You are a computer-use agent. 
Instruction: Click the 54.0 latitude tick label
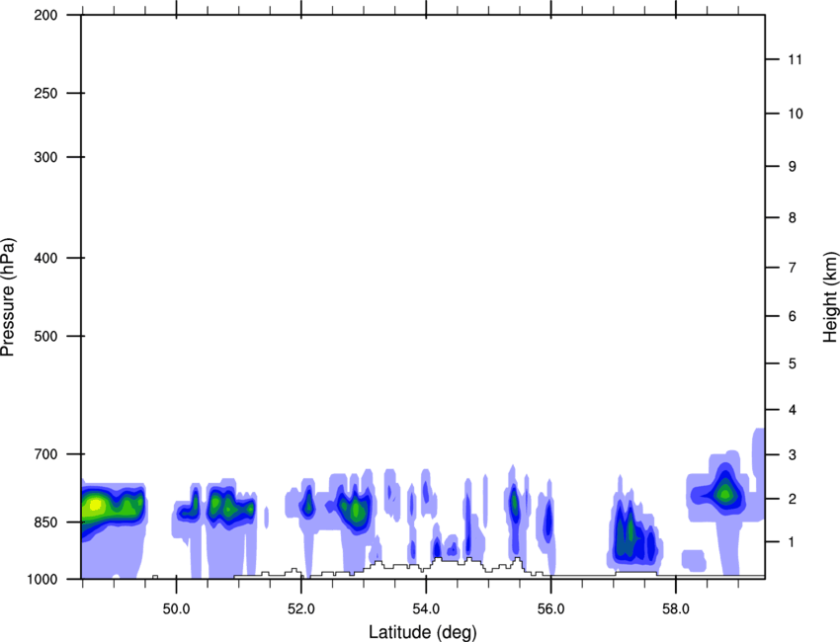click(x=426, y=609)
